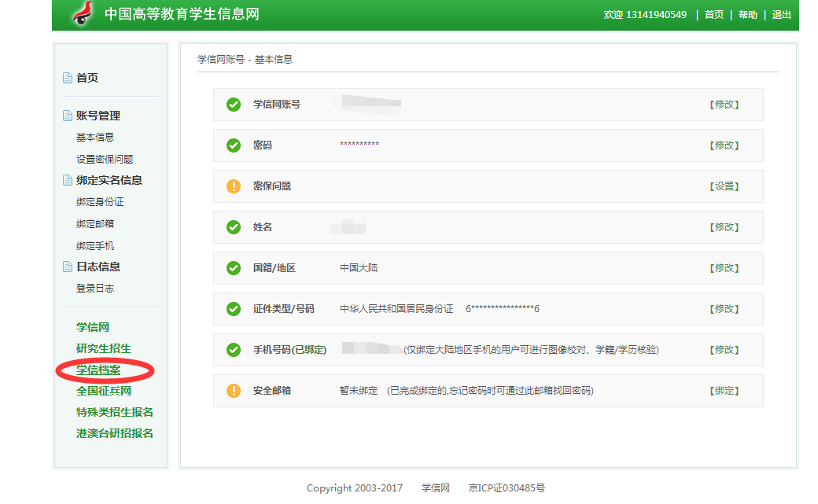Click the page icon beside 首页 in sidebar
The width and height of the screenshot is (818, 504).
click(x=68, y=78)
